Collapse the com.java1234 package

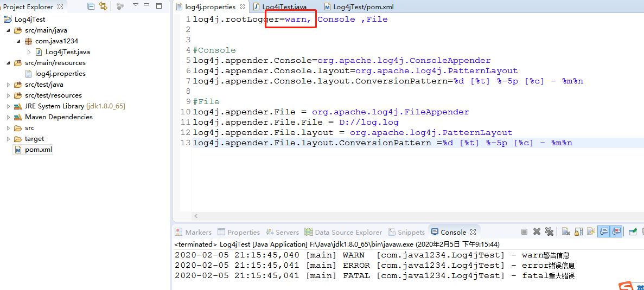[19, 41]
